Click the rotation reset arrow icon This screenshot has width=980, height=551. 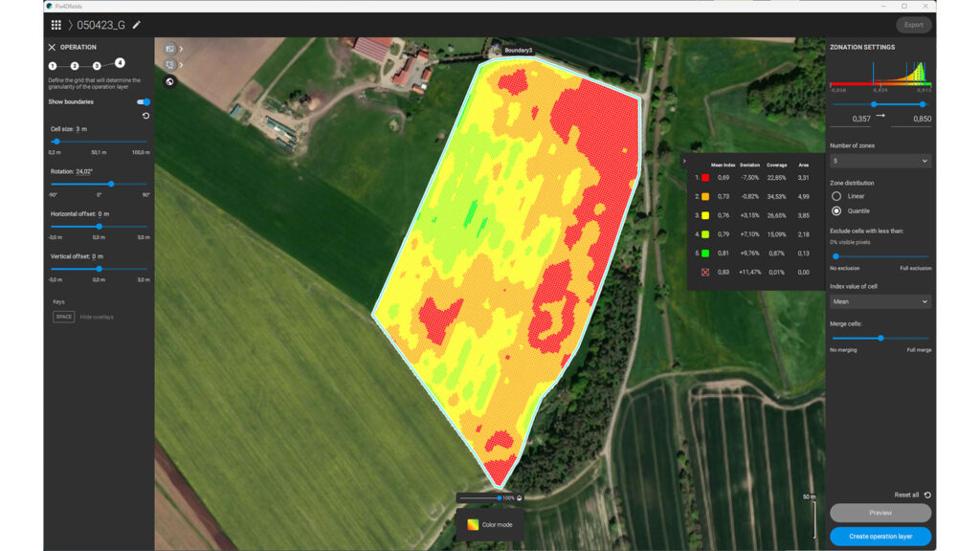[144, 115]
